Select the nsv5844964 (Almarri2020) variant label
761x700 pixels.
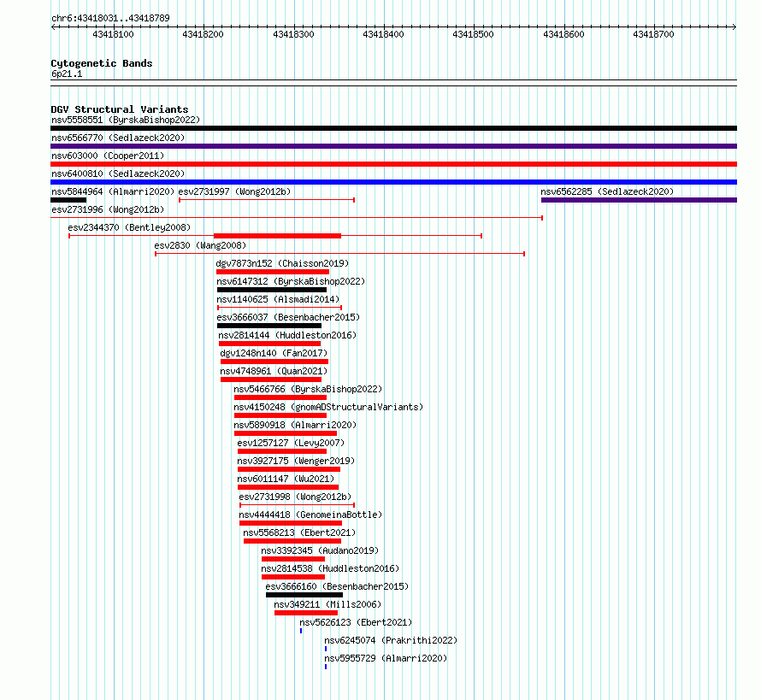pos(113,191)
